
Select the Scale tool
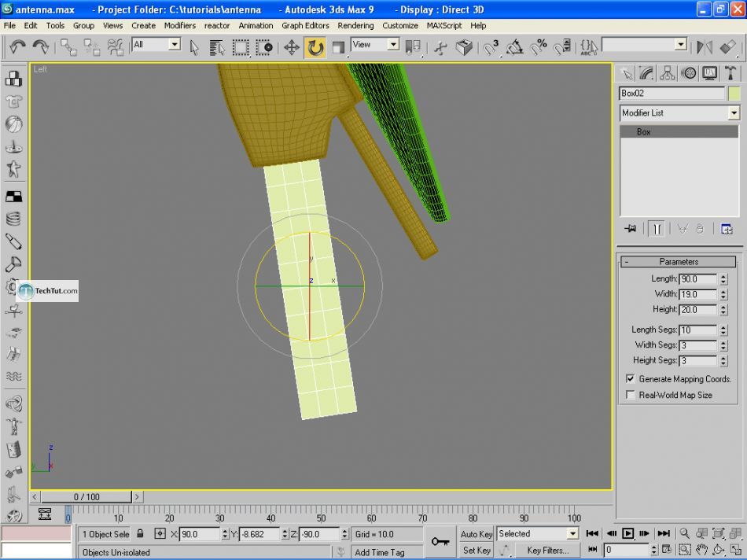point(338,47)
